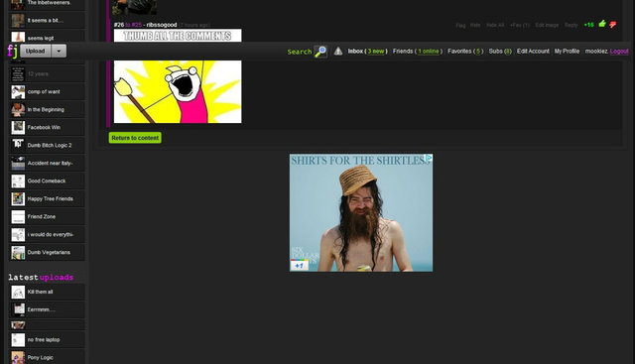The image size is (635, 364).
Task: Give comment #26 a green thumbs up
Action: tap(602, 24)
